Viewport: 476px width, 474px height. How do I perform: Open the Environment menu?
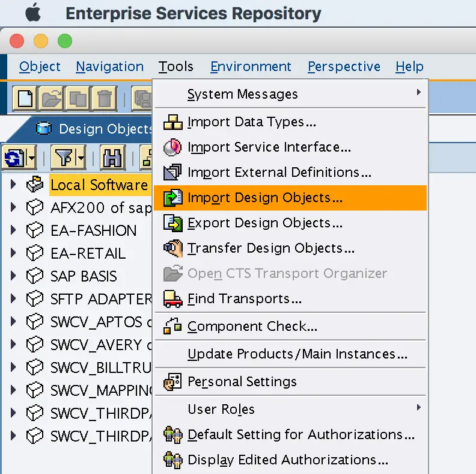pos(251,67)
